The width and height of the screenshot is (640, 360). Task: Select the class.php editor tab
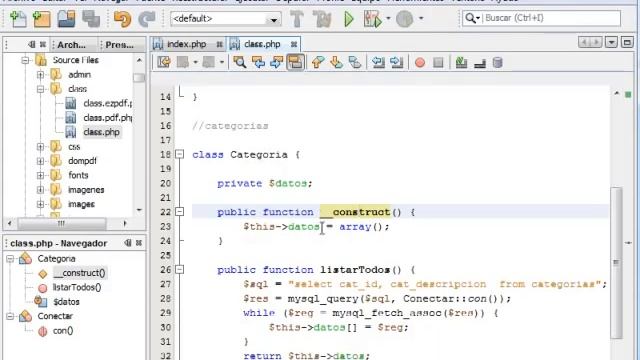[263, 44]
